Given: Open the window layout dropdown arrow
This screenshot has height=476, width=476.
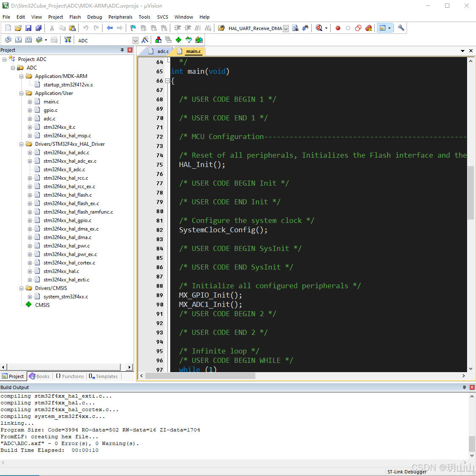Looking at the screenshot, I should (390, 28).
